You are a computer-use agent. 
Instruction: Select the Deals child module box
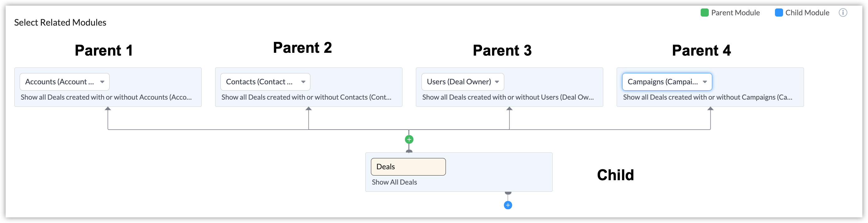pyautogui.click(x=408, y=167)
